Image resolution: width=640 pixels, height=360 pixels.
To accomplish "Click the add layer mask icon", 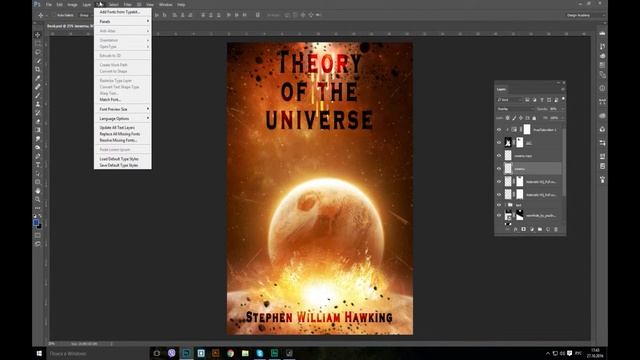I will point(524,229).
